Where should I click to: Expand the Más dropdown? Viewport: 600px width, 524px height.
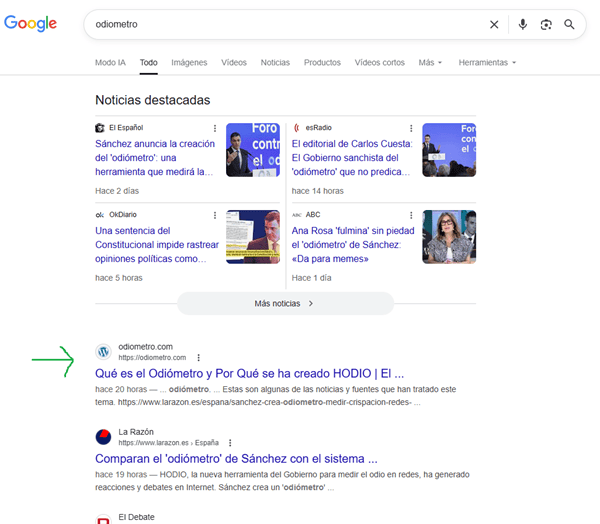point(430,62)
